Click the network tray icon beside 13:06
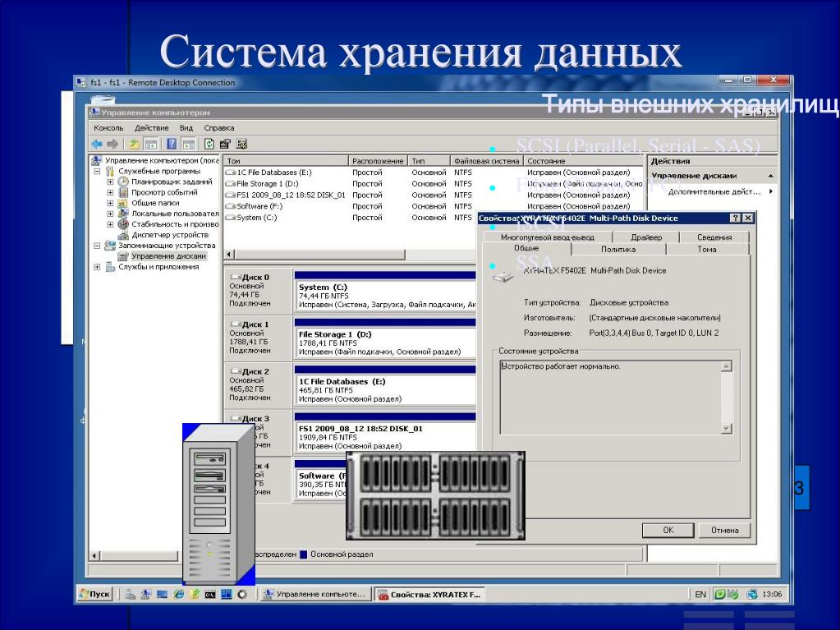The width and height of the screenshot is (840, 630). [752, 594]
